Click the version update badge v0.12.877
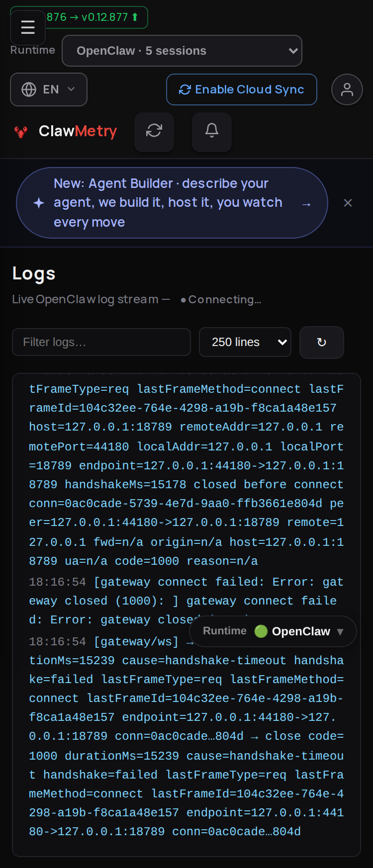 click(92, 17)
